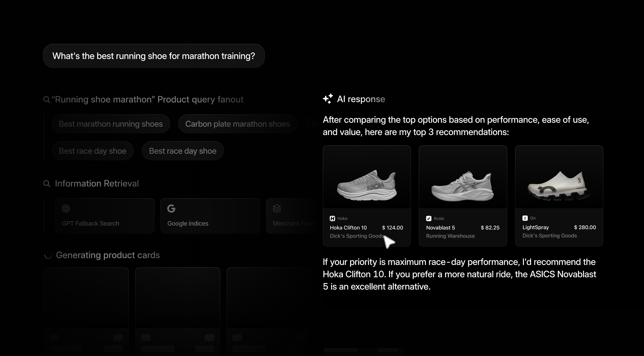644x356 pixels.
Task: Select the Carbon plate marathon shoes chip
Action: [x=238, y=124]
